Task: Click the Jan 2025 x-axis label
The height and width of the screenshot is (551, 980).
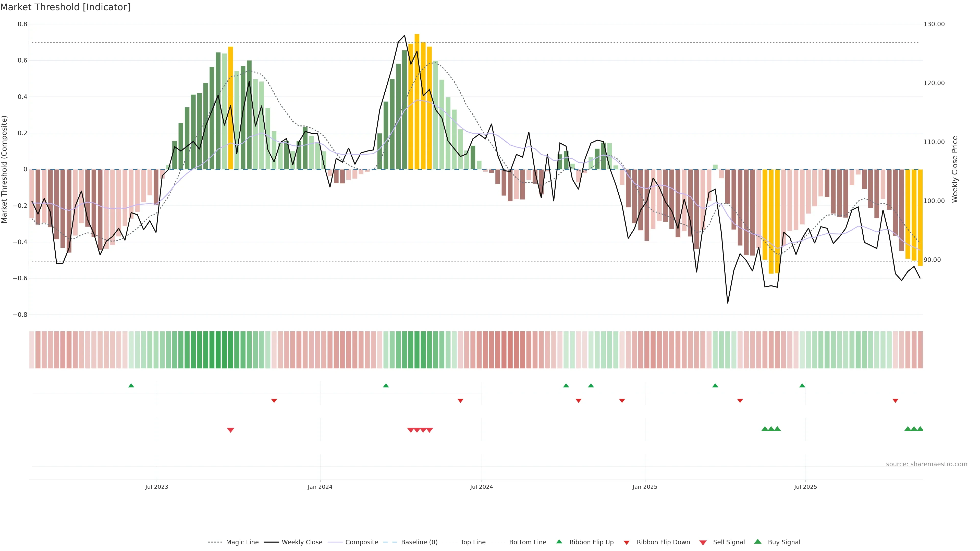Action: 644,487
